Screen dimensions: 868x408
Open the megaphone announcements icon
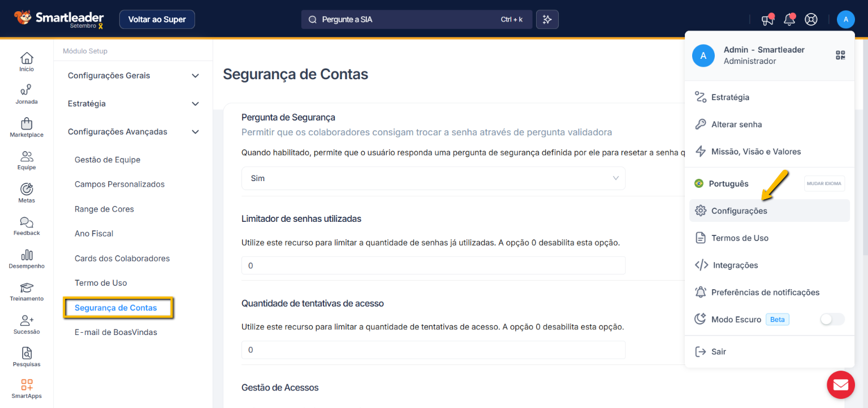coord(767,20)
